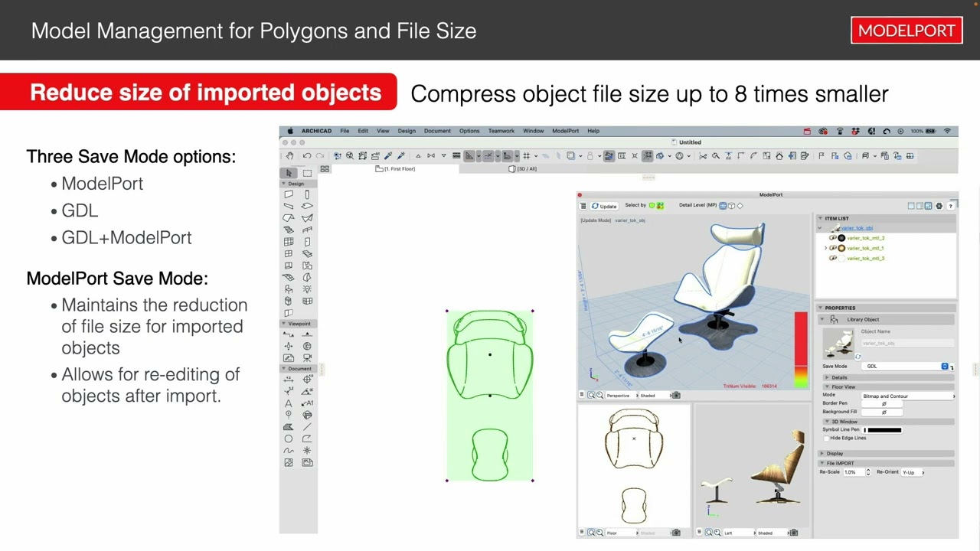
Task: Click the varier_tok_obj link in Item List
Action: coord(857,228)
